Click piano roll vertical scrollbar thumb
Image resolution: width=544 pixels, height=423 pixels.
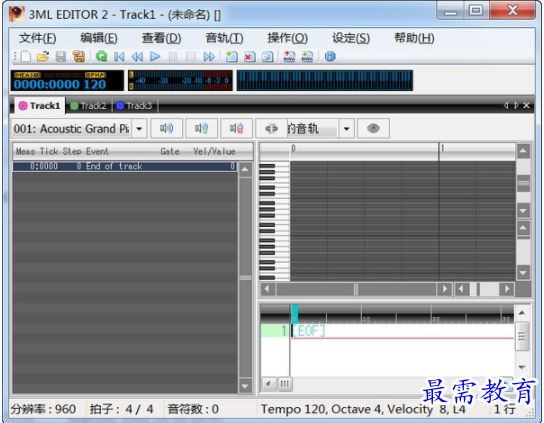coord(523,183)
